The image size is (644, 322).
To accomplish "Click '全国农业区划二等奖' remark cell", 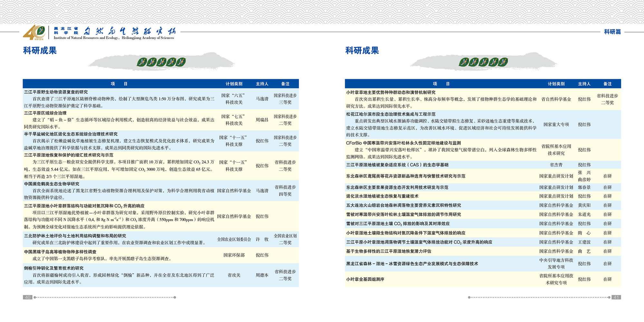I will (x=285, y=239).
